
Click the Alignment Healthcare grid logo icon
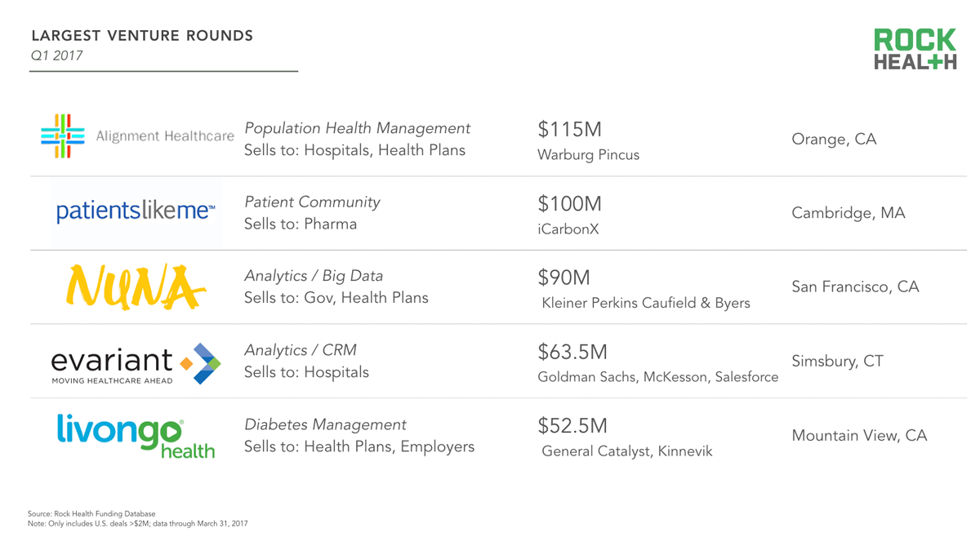[x=63, y=136]
